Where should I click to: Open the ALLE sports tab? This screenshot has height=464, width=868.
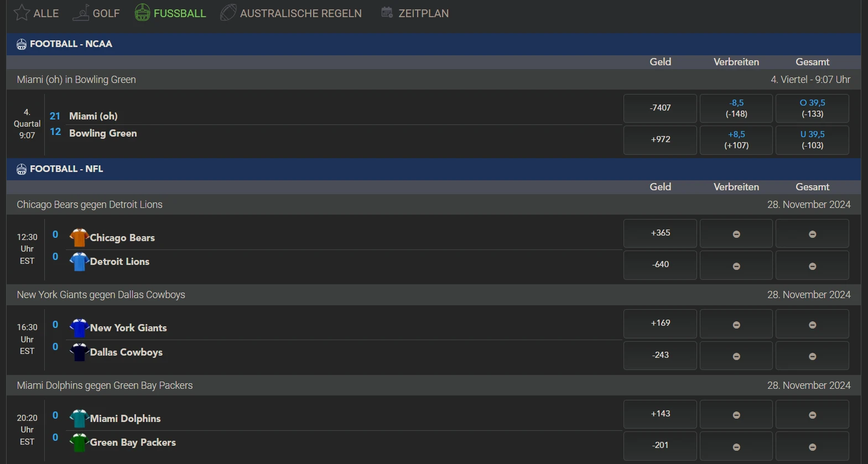37,13
